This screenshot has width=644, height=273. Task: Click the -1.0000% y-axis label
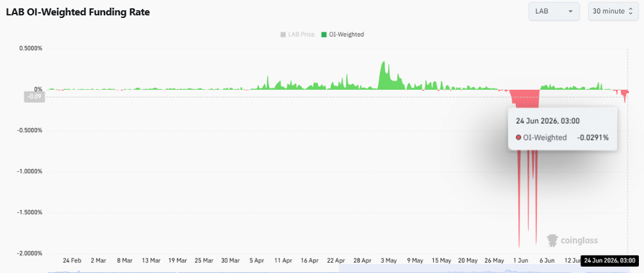click(x=30, y=172)
